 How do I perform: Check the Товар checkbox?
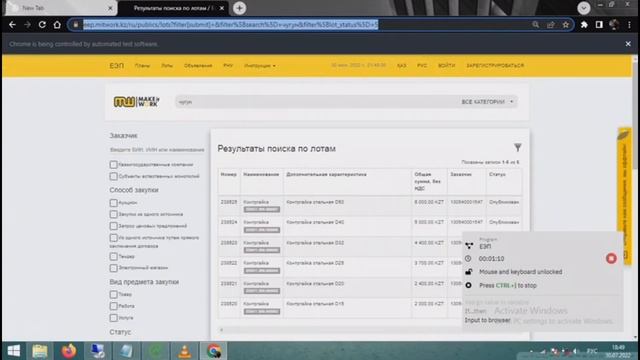(113, 294)
